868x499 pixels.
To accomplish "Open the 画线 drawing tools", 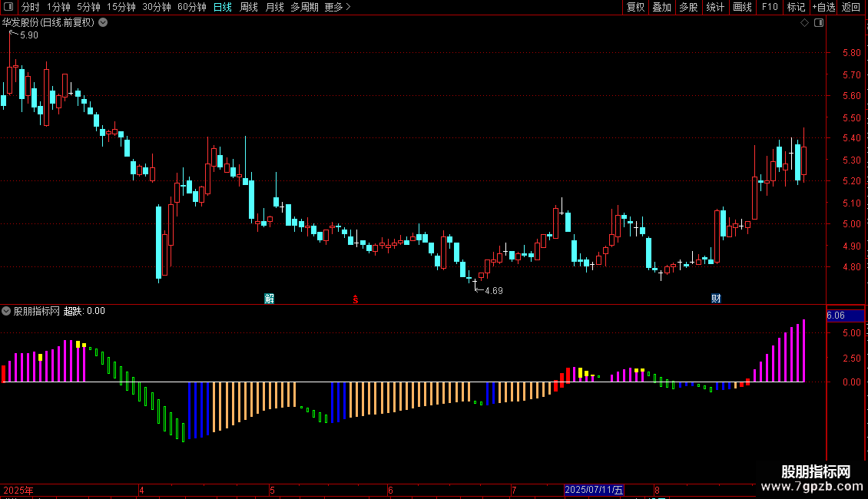I will (x=742, y=7).
